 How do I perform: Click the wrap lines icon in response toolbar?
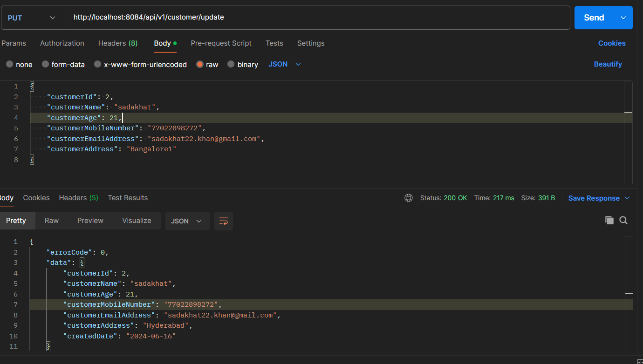point(223,221)
